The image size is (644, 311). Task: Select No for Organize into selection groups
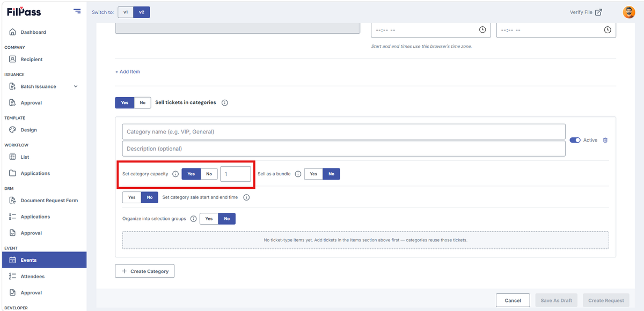(x=226, y=219)
